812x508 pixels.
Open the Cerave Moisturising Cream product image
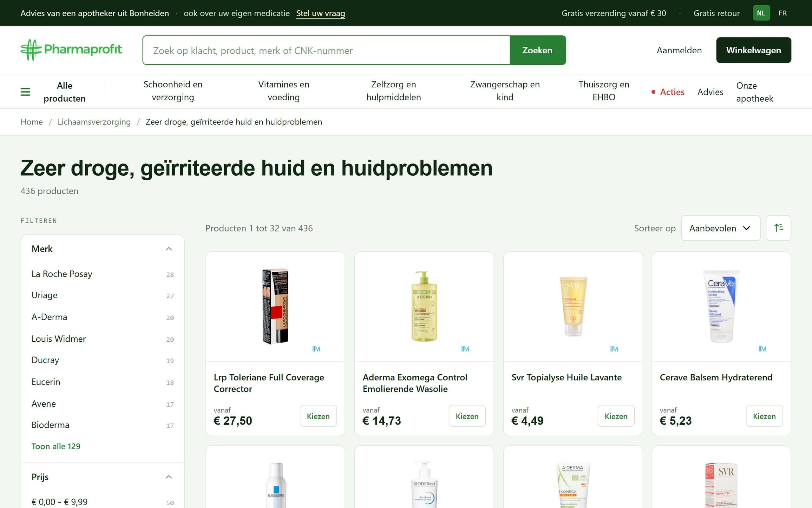[721, 306]
